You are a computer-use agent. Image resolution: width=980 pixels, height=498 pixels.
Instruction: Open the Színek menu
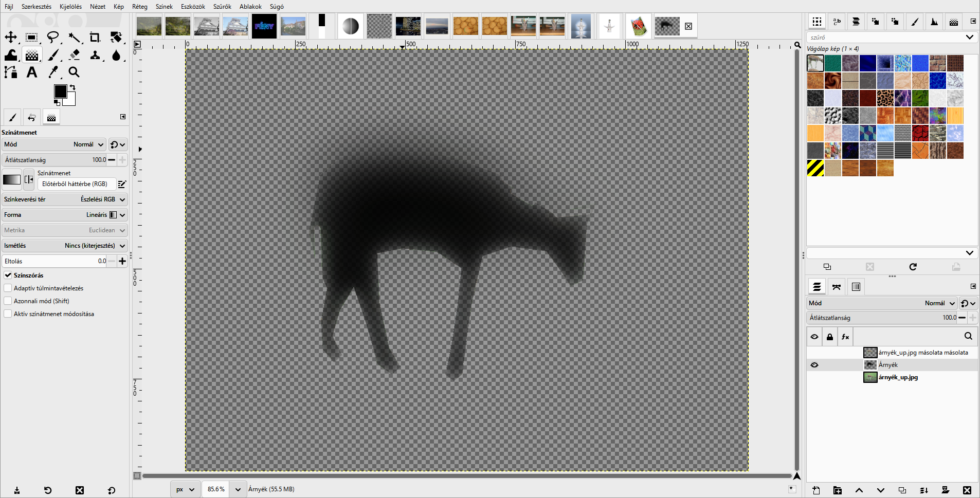pyautogui.click(x=164, y=7)
